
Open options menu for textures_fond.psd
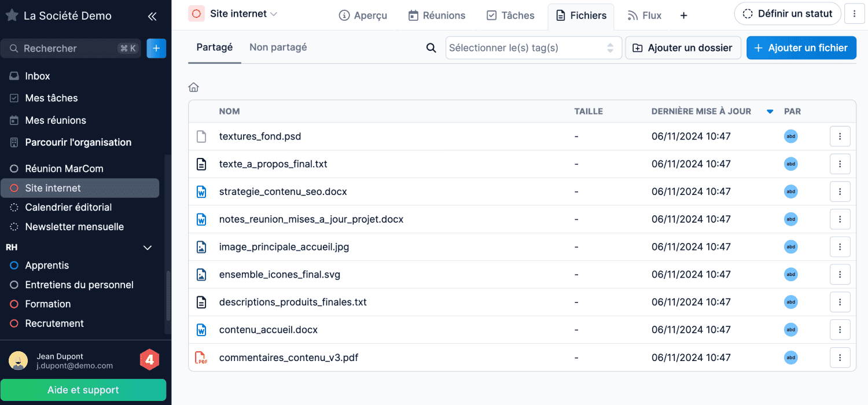[840, 137]
